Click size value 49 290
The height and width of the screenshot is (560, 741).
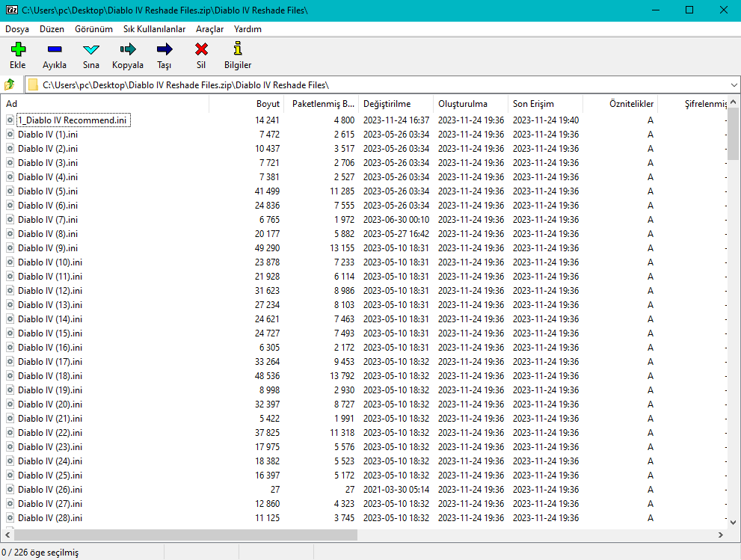point(268,247)
